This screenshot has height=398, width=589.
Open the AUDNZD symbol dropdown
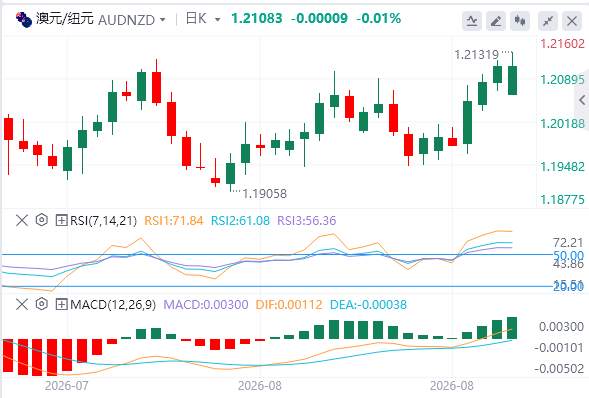point(163,20)
